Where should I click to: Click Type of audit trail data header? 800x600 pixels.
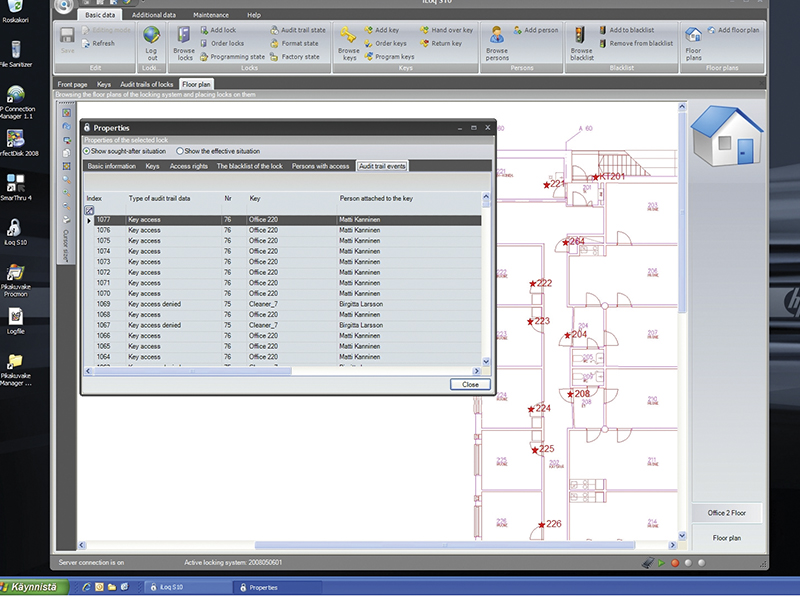coord(159,198)
